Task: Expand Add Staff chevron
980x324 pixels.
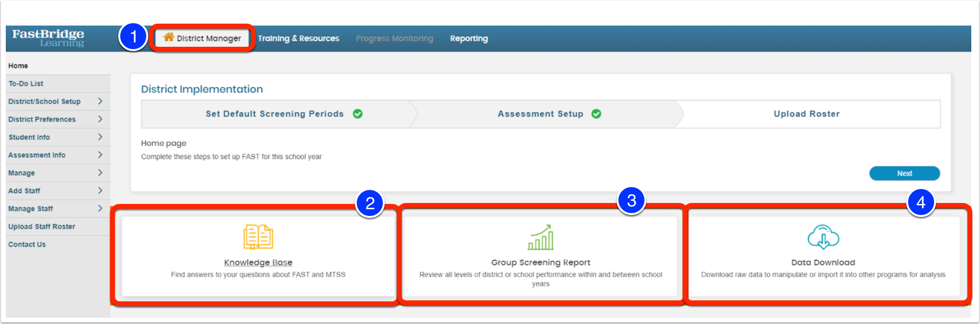Action: [x=100, y=190]
